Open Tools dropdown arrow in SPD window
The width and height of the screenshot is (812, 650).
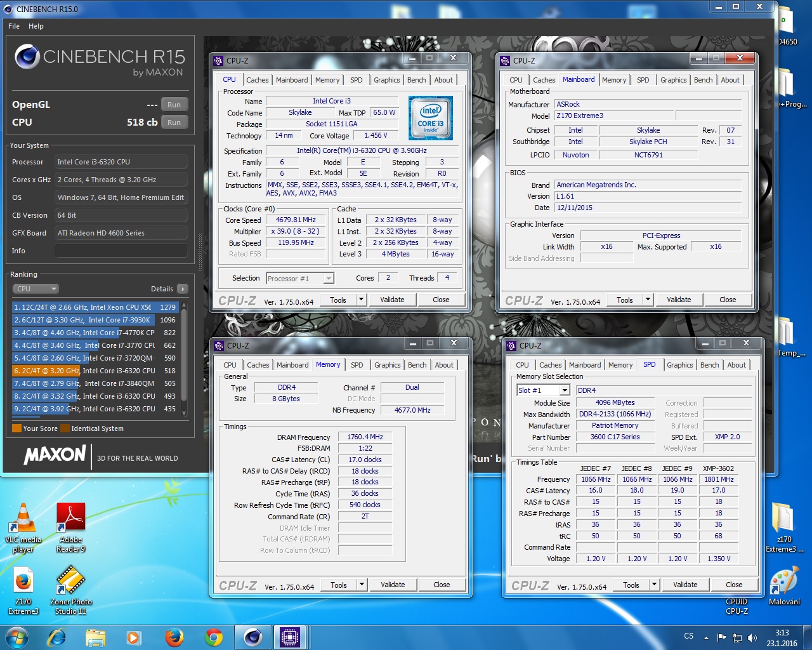pyautogui.click(x=654, y=585)
